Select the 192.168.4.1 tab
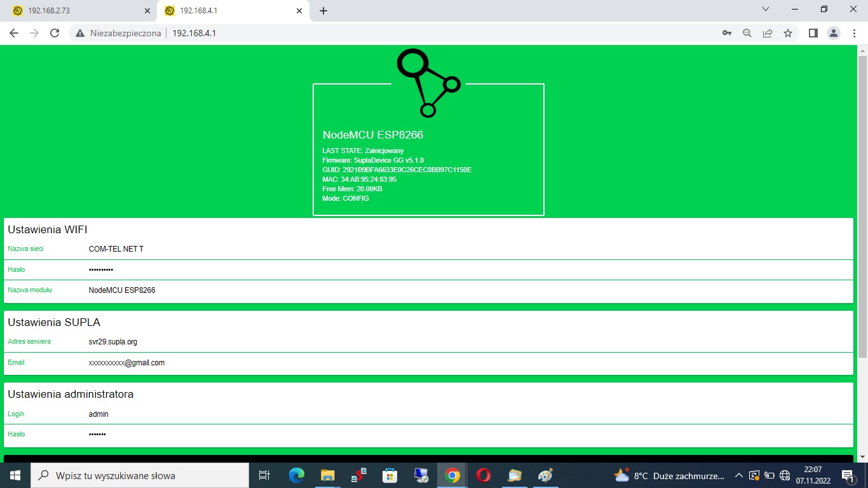The height and width of the screenshot is (488, 868). [233, 11]
